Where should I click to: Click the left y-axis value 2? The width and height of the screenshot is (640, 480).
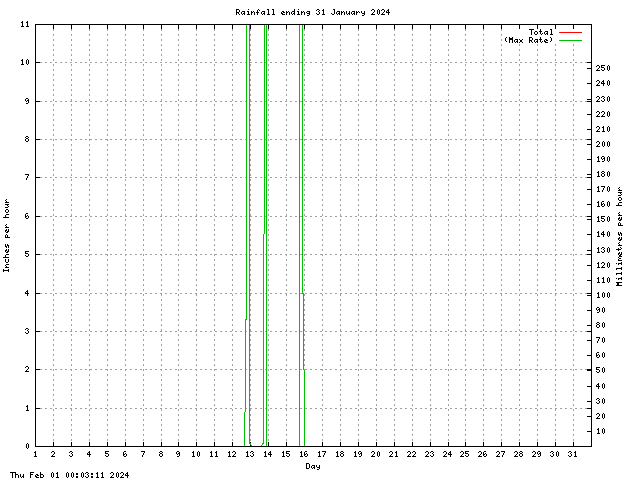[27, 369]
